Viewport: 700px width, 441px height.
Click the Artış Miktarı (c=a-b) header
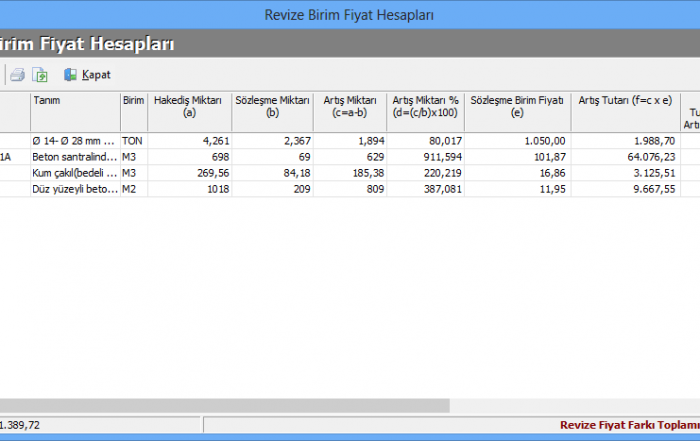coord(347,107)
